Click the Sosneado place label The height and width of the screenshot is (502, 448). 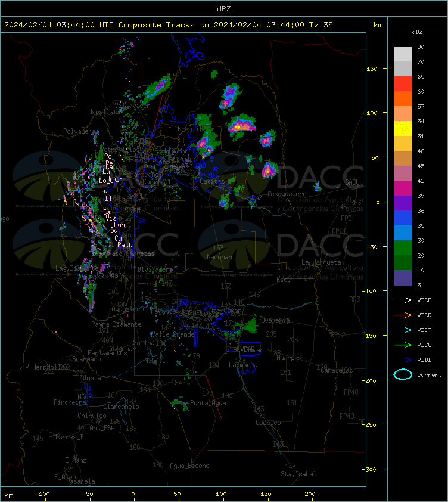86,360
